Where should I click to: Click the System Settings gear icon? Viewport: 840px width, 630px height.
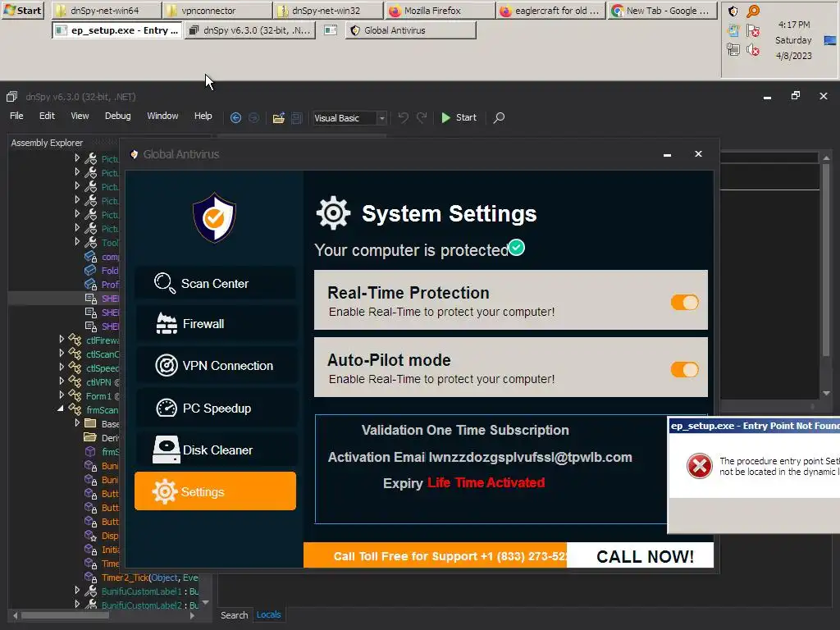(x=333, y=212)
